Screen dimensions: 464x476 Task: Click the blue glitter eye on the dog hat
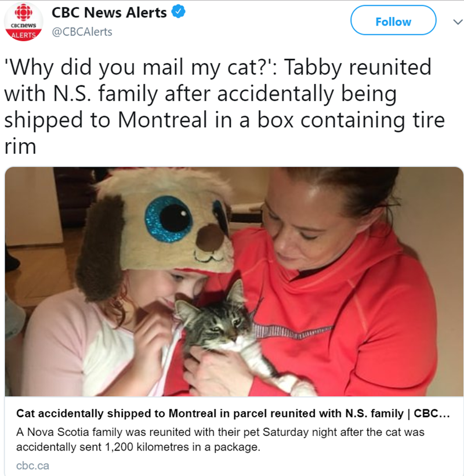[x=168, y=218]
